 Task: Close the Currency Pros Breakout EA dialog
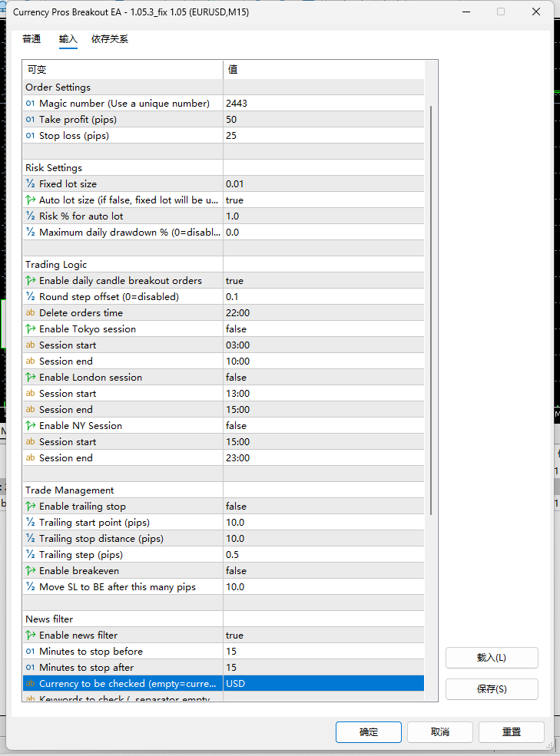coord(536,12)
